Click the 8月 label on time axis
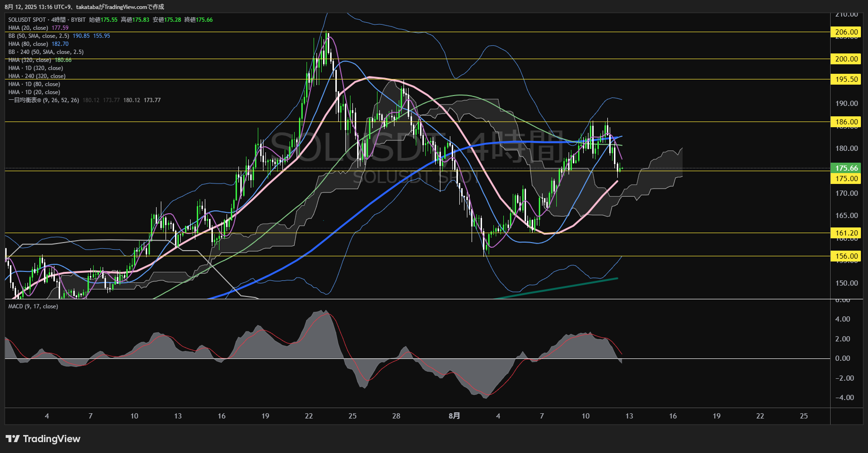Viewport: 868px width, 453px height. 454,416
